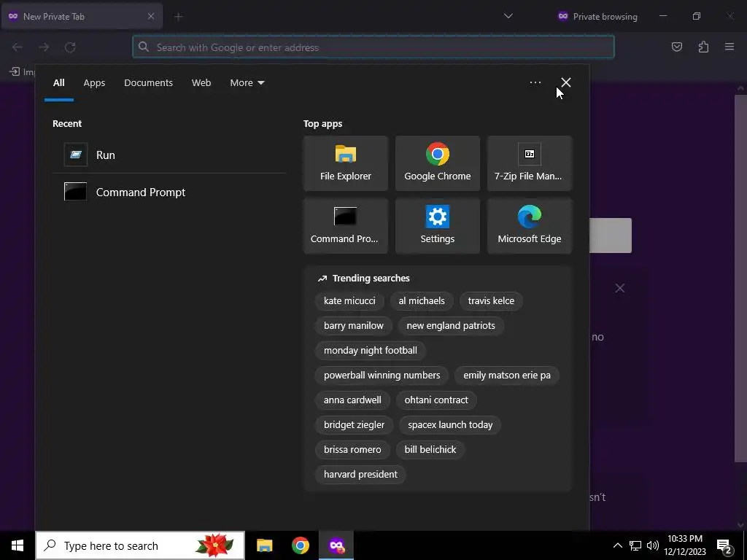Show hidden system tray icons
The width and height of the screenshot is (747, 560).
tap(617, 545)
